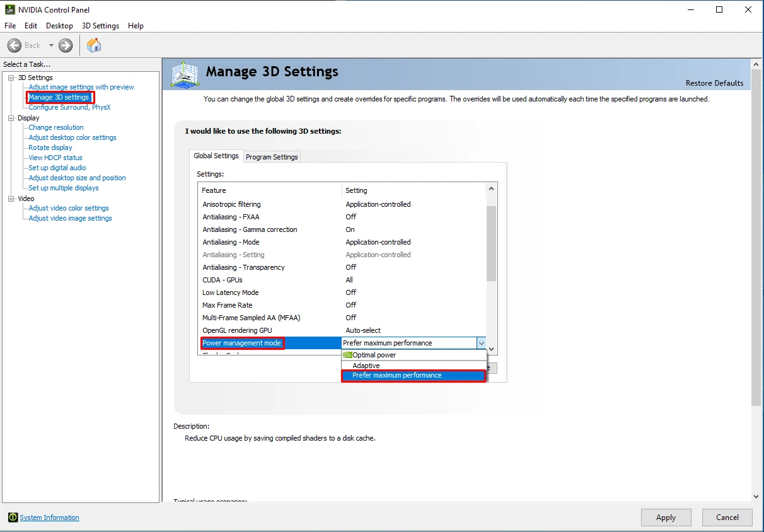Click the System Information icon at bottom left
This screenshot has height=532, width=764.
[14, 517]
